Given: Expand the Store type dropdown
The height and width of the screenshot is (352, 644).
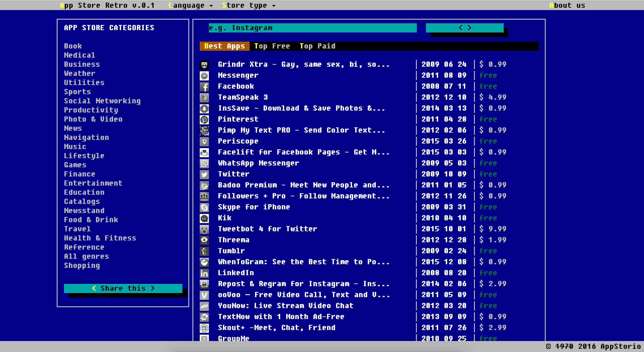Looking at the screenshot, I should (x=249, y=5).
